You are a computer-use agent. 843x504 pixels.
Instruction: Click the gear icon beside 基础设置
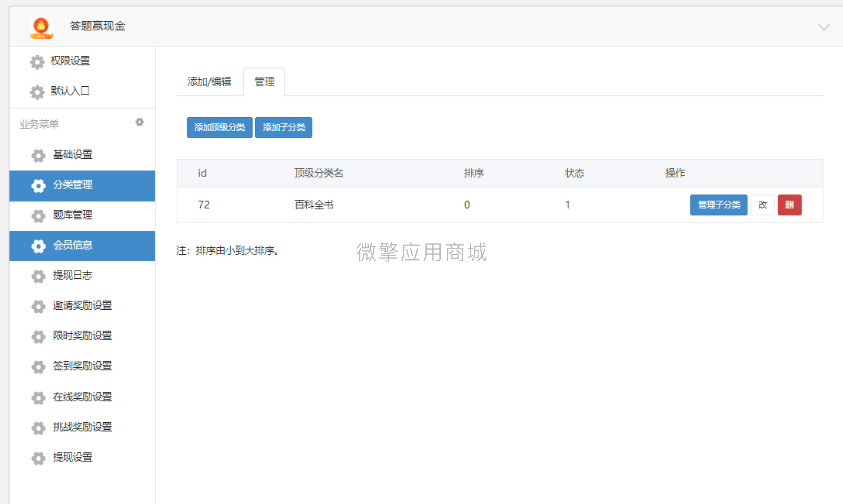coord(38,155)
